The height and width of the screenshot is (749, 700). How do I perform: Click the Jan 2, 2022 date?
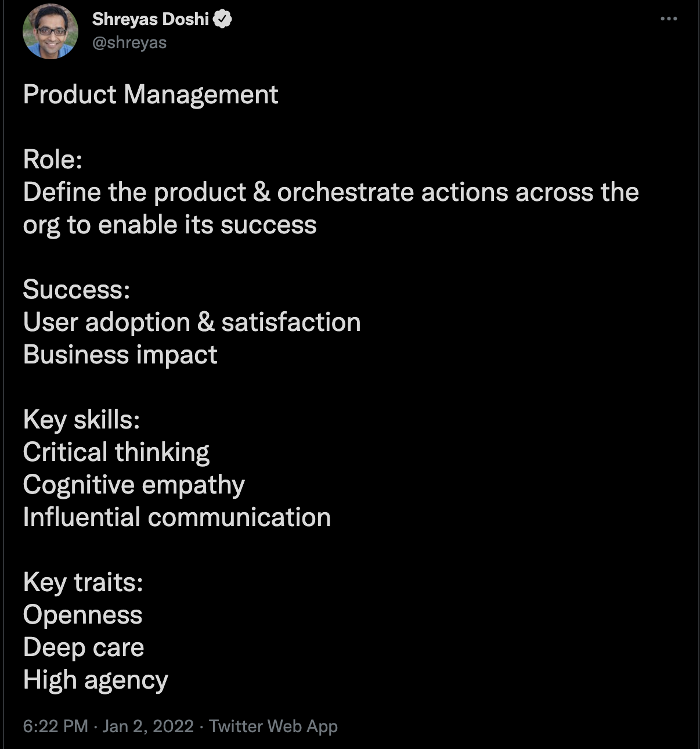(x=148, y=726)
